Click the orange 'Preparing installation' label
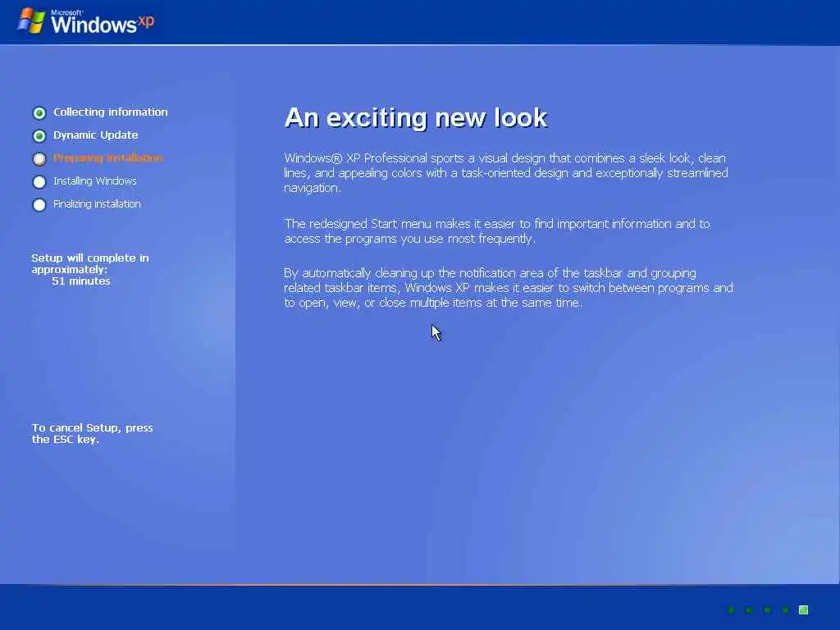Screen dimensions: 840x630 (108, 158)
